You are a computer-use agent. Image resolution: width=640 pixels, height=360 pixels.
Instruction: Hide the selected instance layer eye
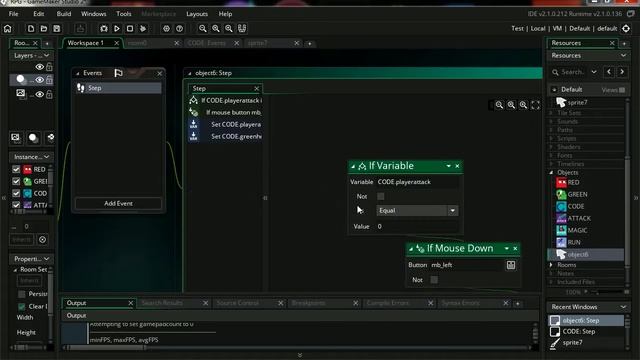[x=40, y=80]
